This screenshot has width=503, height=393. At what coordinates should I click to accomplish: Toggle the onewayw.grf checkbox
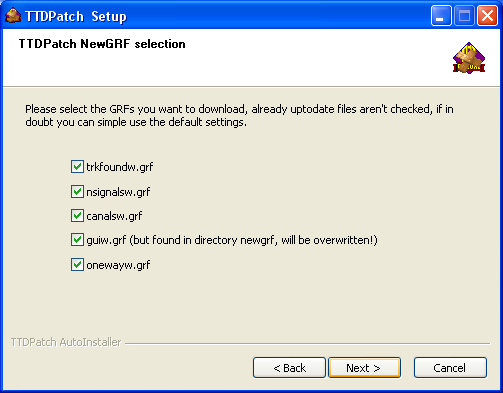[x=77, y=265]
